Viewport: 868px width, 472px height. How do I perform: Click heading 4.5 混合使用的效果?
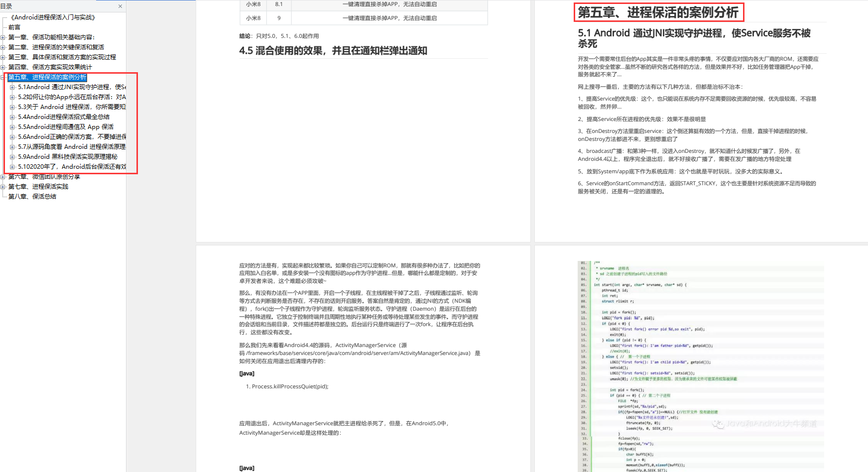333,51
